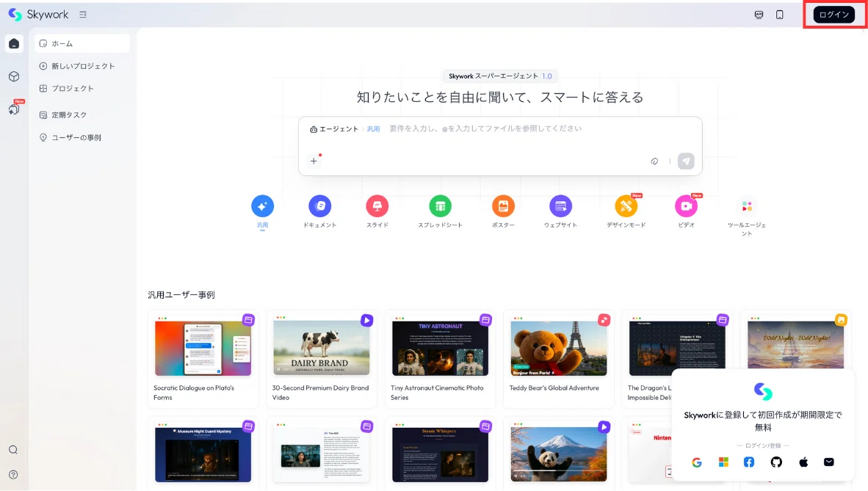The image size is (868, 491).
Task: Select the ビデオ agent icon
Action: [x=686, y=206]
